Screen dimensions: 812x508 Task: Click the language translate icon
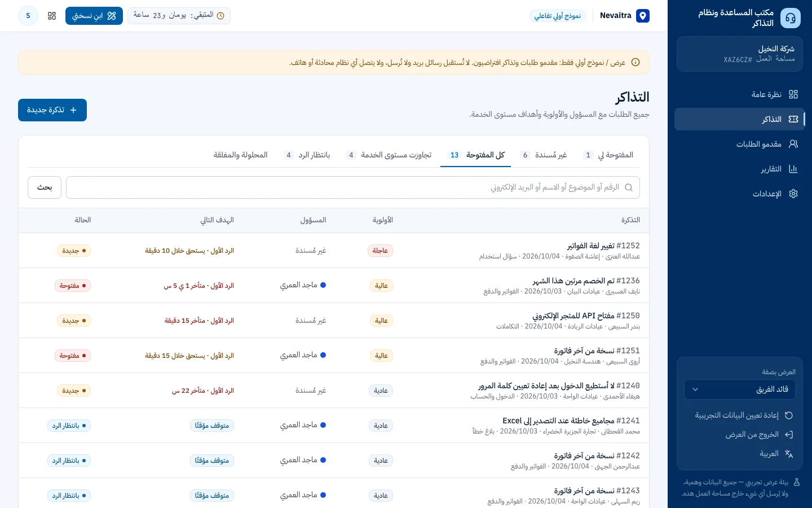coord(789,454)
